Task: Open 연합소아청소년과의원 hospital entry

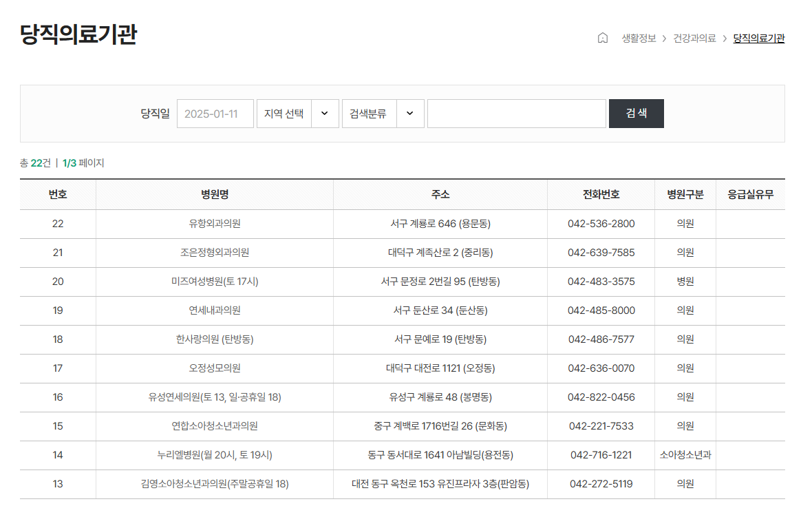Action: click(215, 426)
